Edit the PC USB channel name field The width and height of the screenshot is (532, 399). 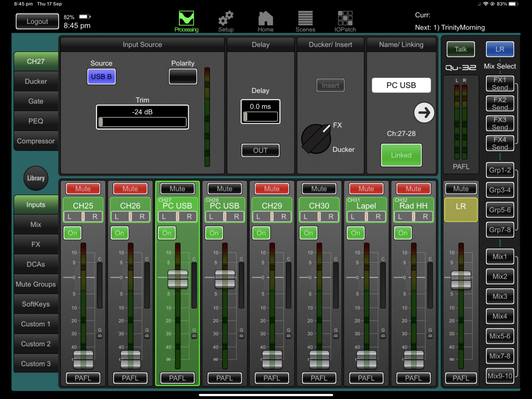(x=401, y=85)
